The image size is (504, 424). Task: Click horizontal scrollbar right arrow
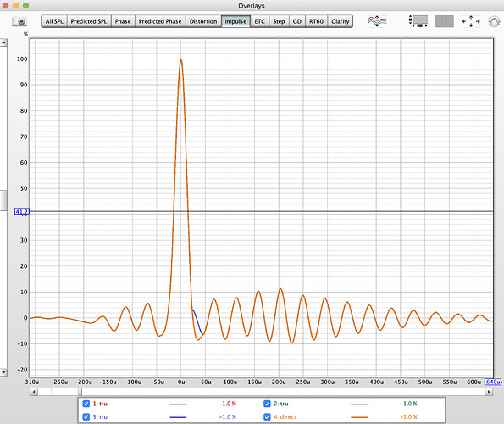[x=489, y=392]
